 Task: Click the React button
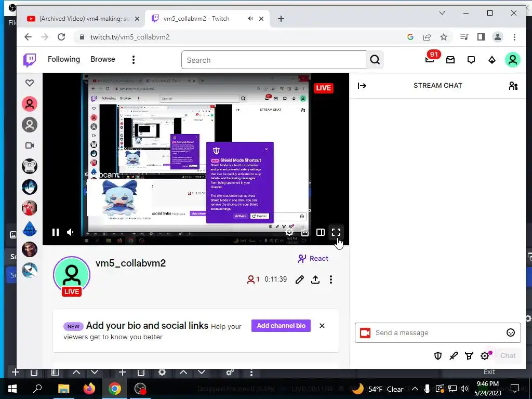click(x=313, y=259)
